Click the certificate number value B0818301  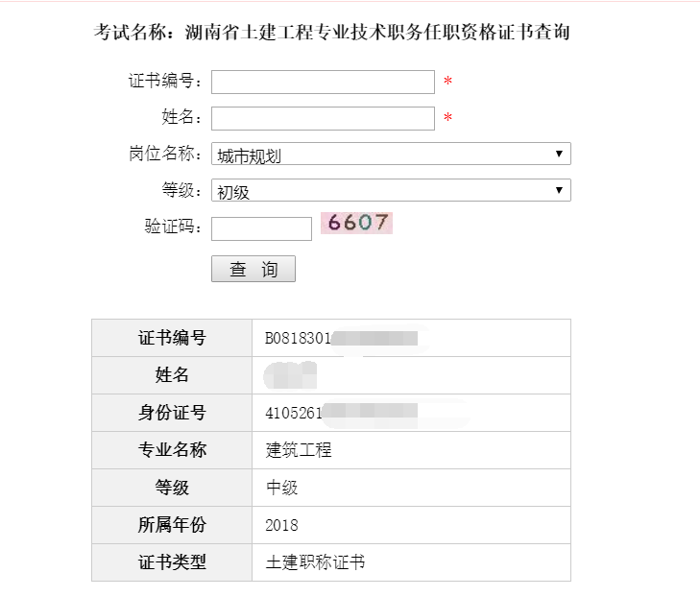point(299,338)
